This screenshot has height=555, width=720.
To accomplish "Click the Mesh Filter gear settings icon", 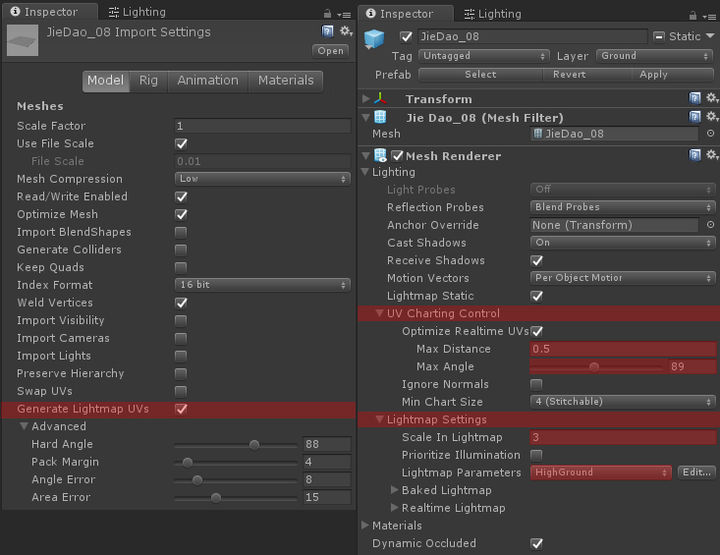I will click(x=712, y=118).
